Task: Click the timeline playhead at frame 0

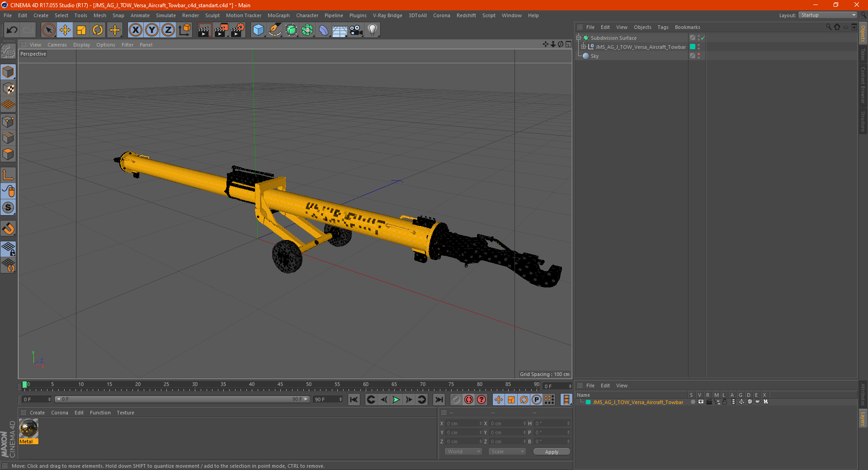Action: point(24,385)
